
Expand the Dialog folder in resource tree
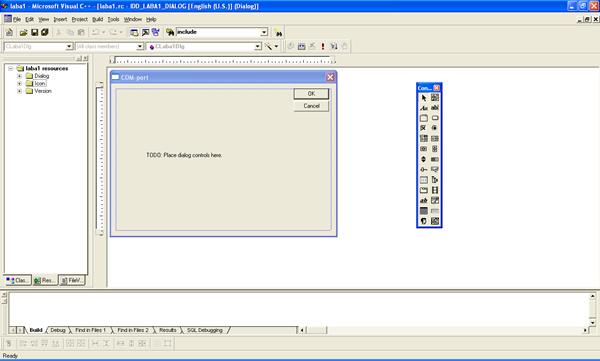[x=20, y=76]
